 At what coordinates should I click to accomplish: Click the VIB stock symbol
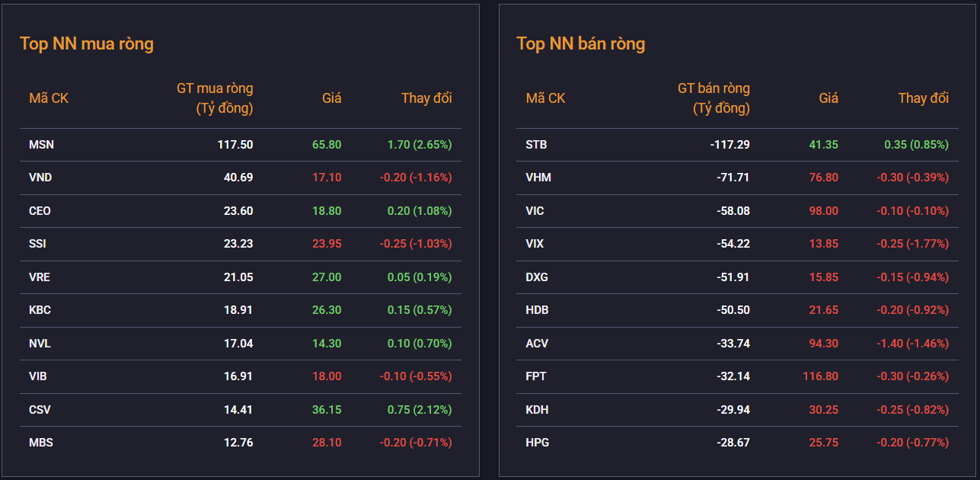click(x=38, y=376)
